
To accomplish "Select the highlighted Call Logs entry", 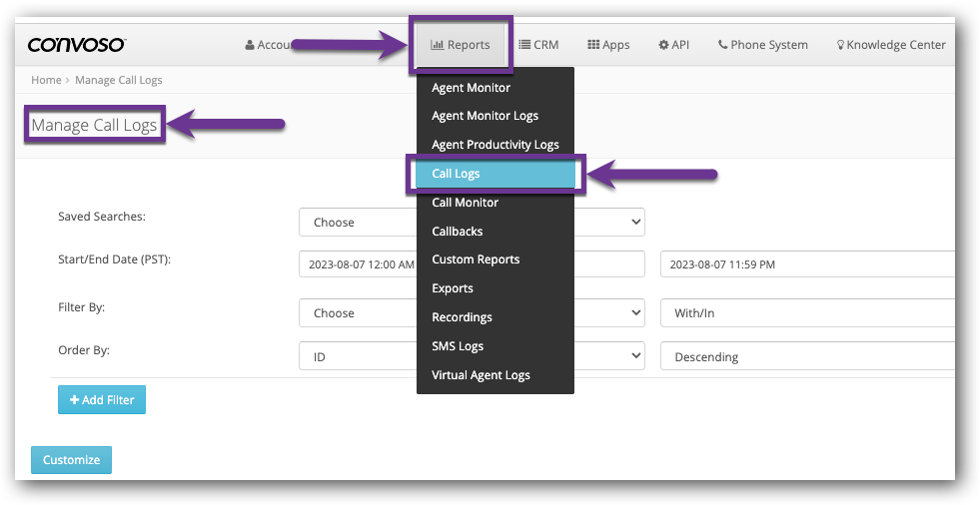I will pos(495,175).
